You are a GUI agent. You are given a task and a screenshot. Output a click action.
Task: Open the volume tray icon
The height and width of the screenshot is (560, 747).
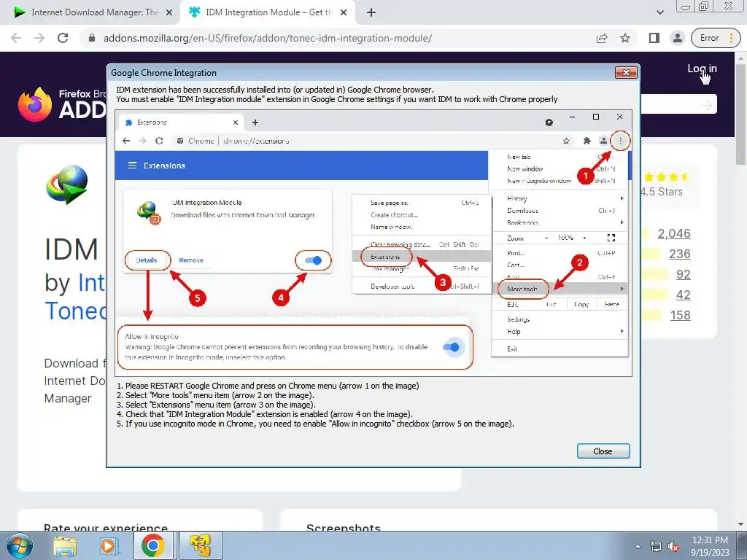point(673,546)
